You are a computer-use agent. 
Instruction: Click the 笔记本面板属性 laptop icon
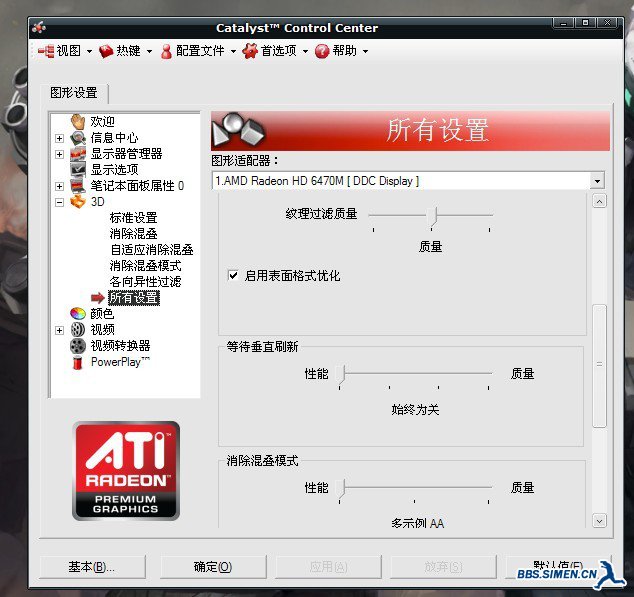pos(78,186)
